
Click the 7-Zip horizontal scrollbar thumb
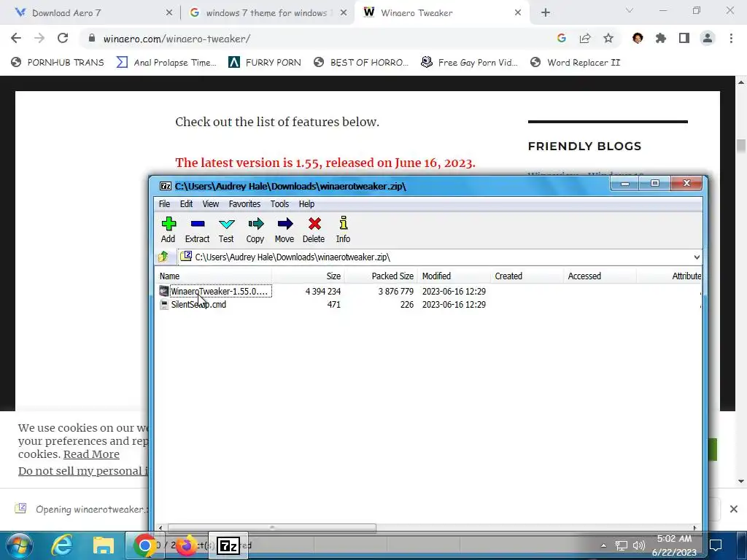click(x=271, y=528)
